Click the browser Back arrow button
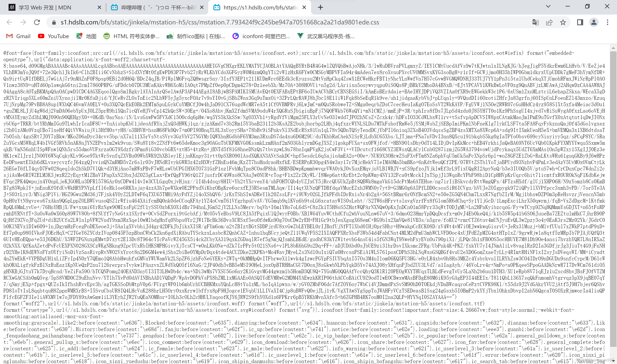617x364 pixels. 9,22
